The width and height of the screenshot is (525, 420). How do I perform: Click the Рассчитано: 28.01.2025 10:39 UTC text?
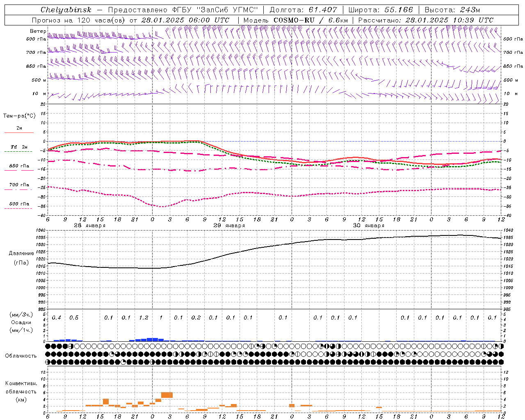click(426, 20)
